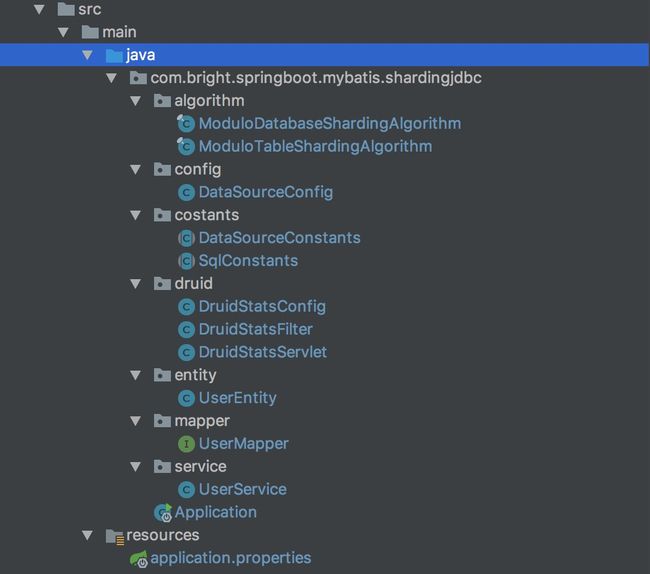Image resolution: width=650 pixels, height=574 pixels.
Task: Select the UserService class
Action: tap(243, 489)
